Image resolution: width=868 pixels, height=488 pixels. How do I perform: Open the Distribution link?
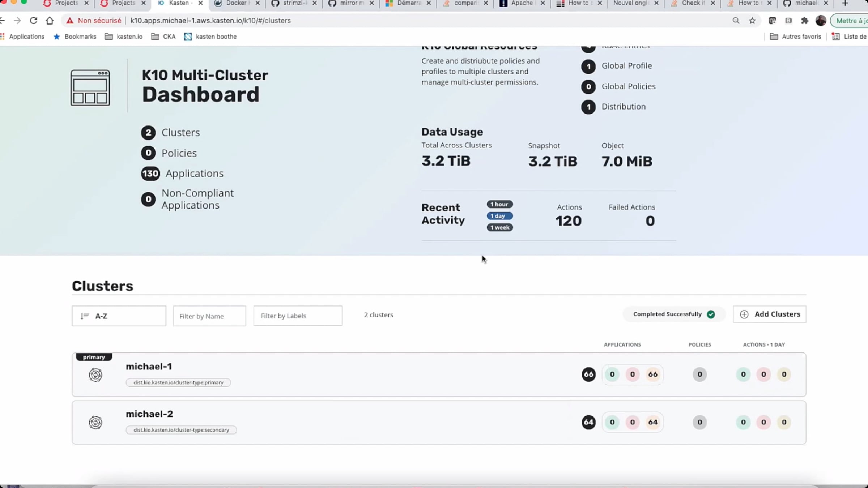(x=624, y=107)
